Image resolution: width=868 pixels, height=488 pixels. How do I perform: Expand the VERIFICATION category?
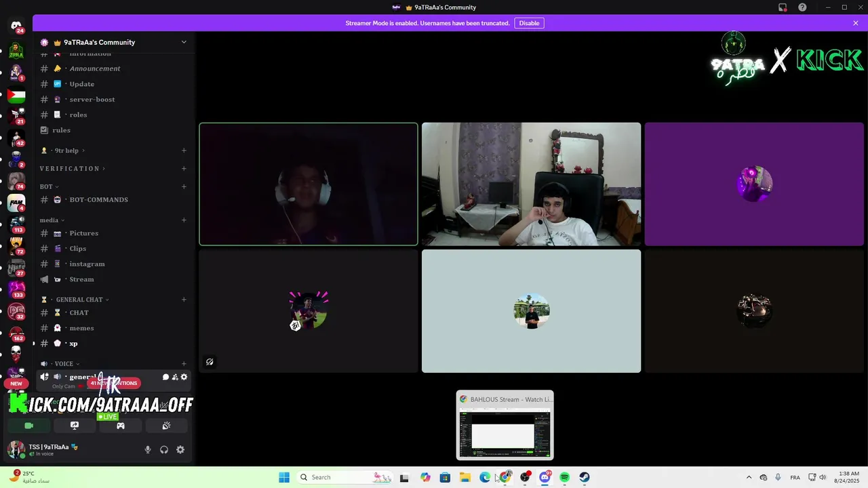tap(73, 169)
